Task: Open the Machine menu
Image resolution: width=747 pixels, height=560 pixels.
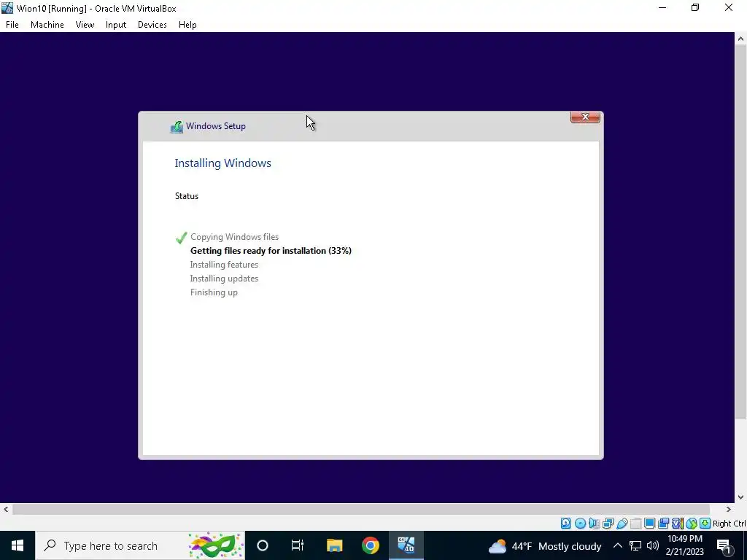Action: pos(47,25)
